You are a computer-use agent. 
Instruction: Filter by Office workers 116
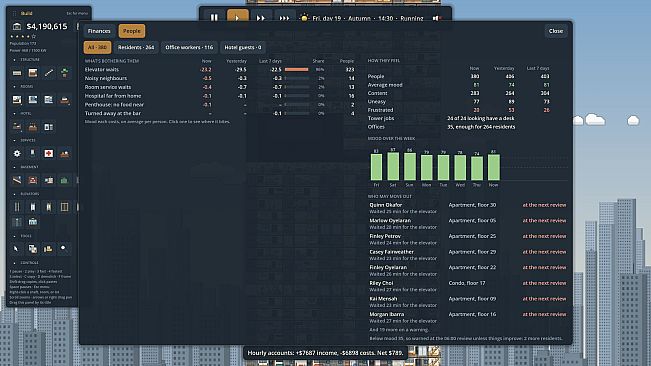click(x=189, y=47)
